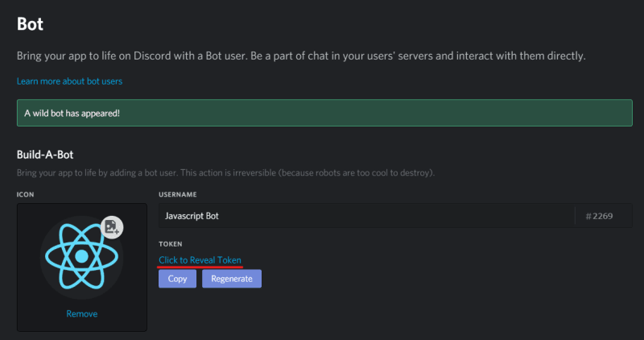Select the React atom bot avatar

click(x=82, y=257)
